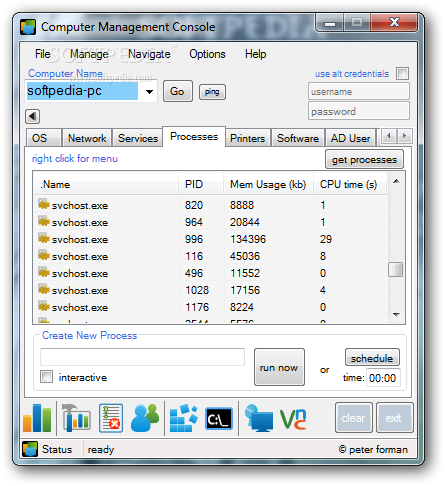Click the gear icon of svchost.exe PID 996
Screen dimensions: 445x486
tap(43, 238)
